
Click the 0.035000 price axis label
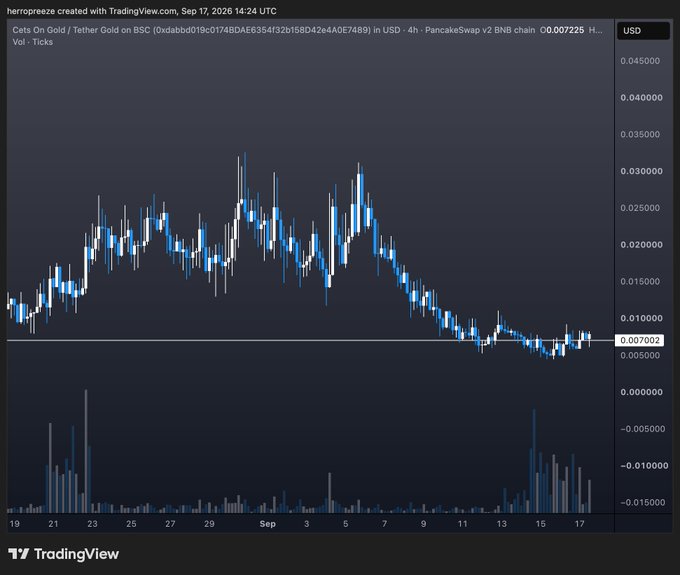coord(640,134)
